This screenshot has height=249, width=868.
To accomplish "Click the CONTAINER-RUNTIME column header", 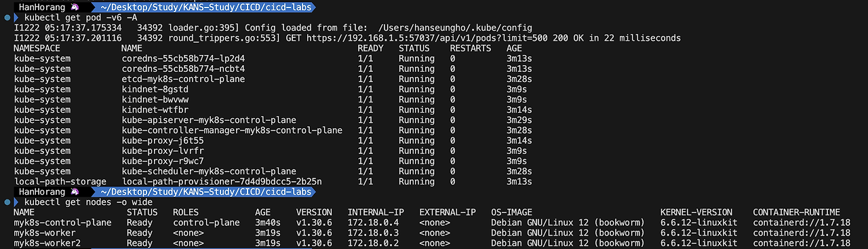I will (797, 212).
